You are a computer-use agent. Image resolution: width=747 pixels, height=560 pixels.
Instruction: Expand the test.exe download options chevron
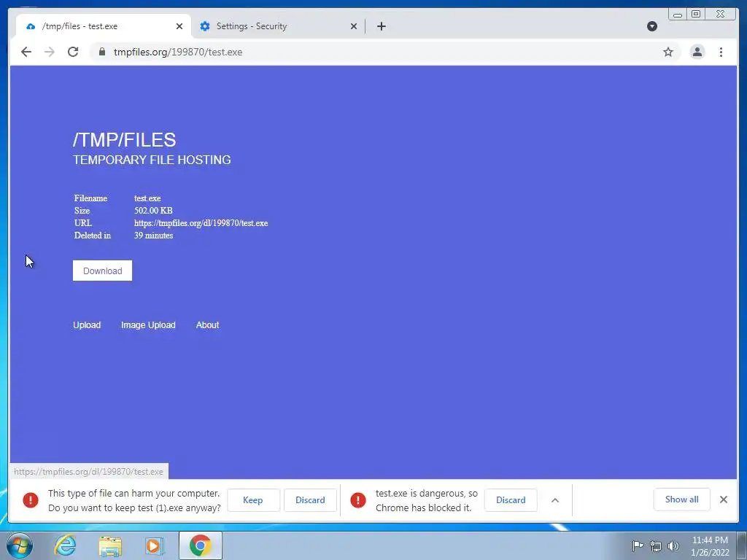pyautogui.click(x=555, y=500)
